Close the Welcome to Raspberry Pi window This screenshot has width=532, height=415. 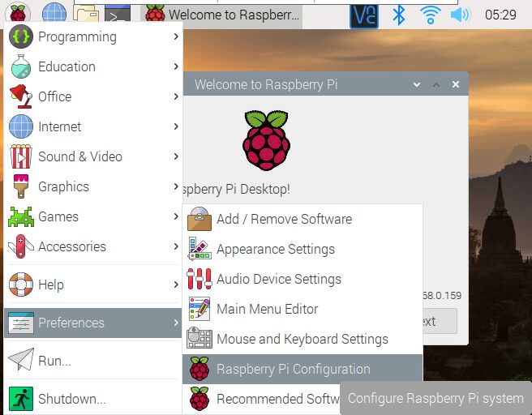click(x=456, y=84)
